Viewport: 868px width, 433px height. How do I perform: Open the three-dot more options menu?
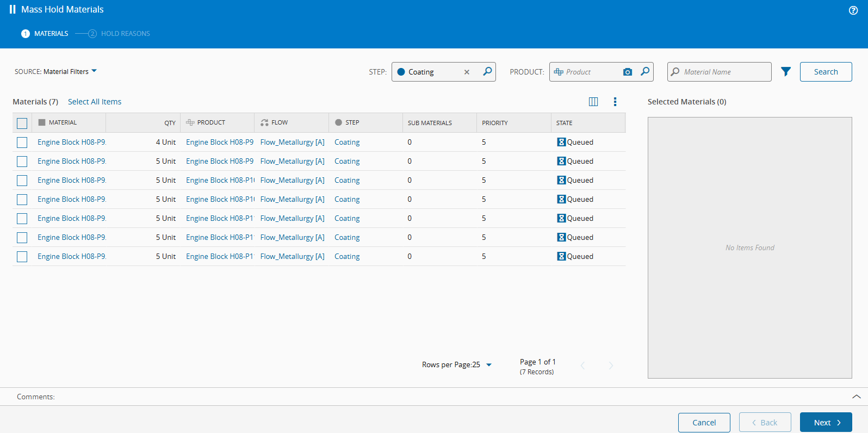615,102
